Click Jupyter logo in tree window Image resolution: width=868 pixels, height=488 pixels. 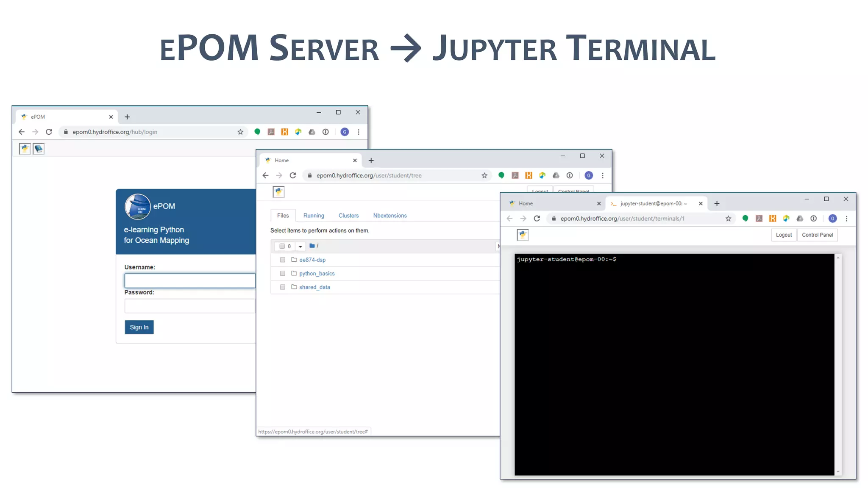pyautogui.click(x=278, y=192)
